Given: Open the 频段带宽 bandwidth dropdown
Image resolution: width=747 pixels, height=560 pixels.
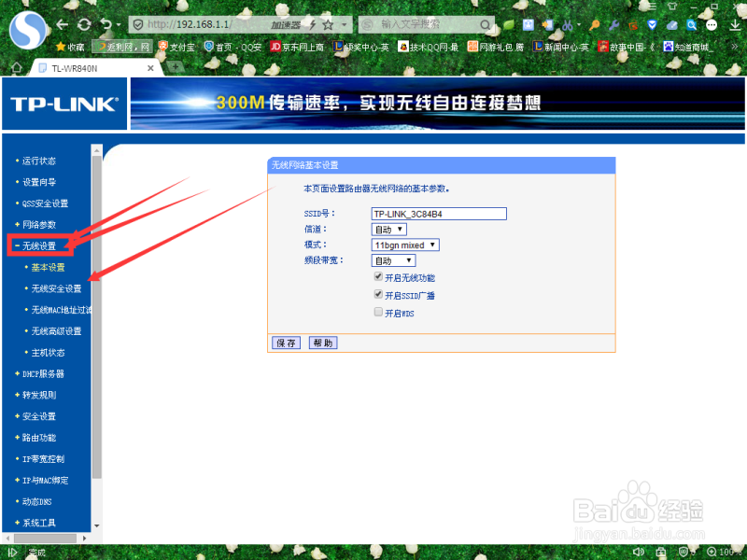Looking at the screenshot, I should pos(393,260).
